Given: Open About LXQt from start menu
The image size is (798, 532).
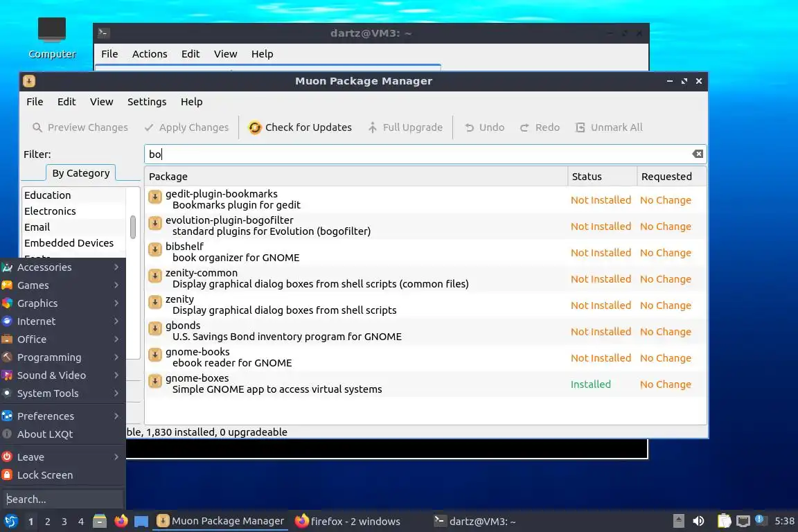Looking at the screenshot, I should pos(62,434).
